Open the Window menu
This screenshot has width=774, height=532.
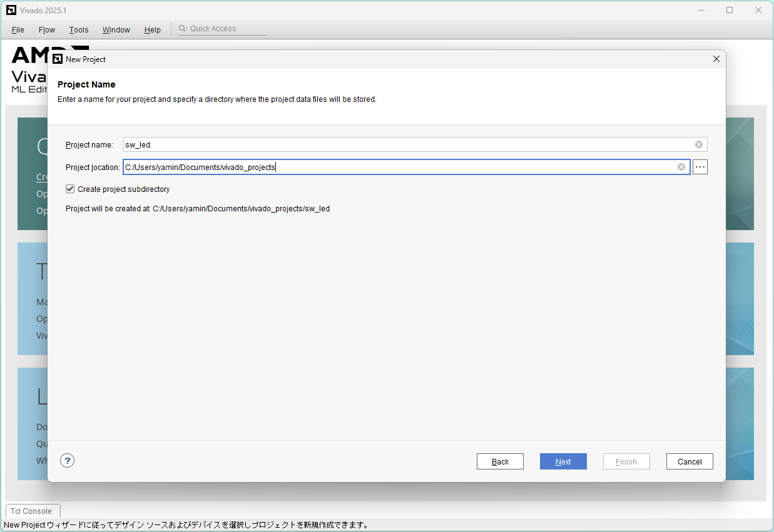click(116, 29)
